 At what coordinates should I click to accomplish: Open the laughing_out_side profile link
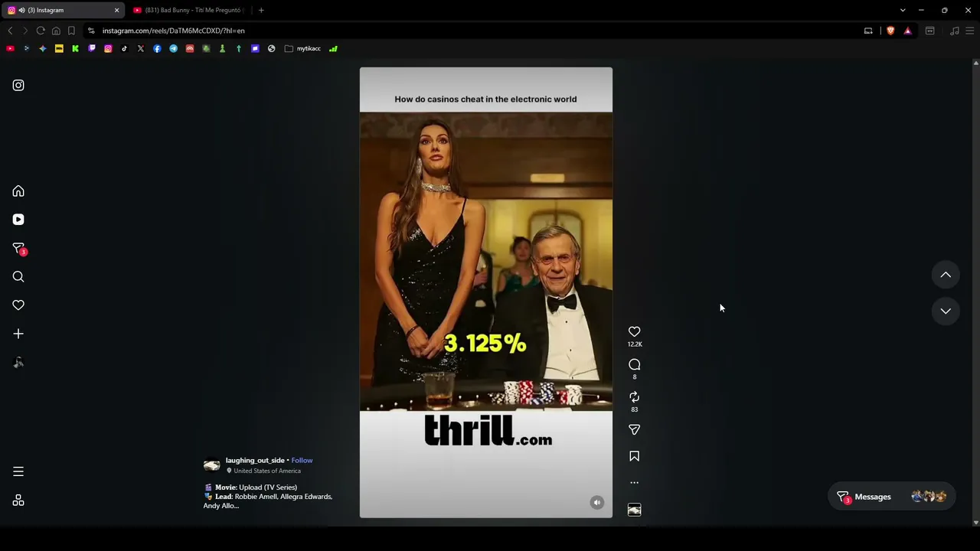255,461
